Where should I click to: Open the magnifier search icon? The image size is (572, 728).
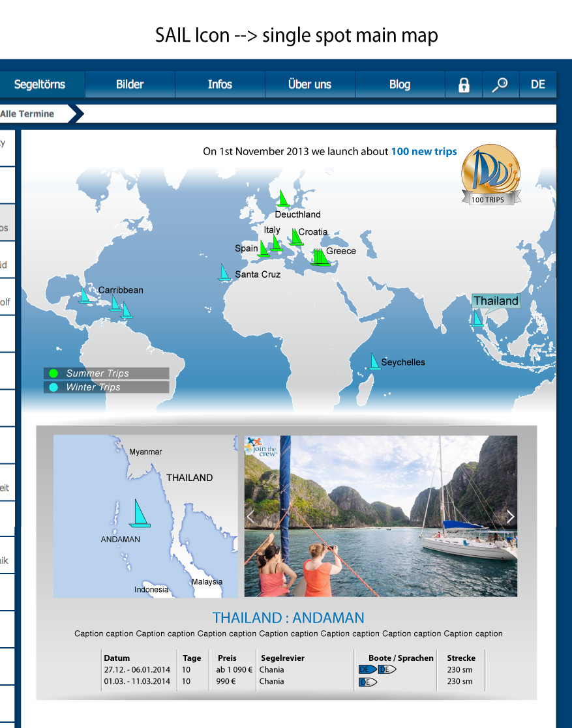[x=500, y=85]
